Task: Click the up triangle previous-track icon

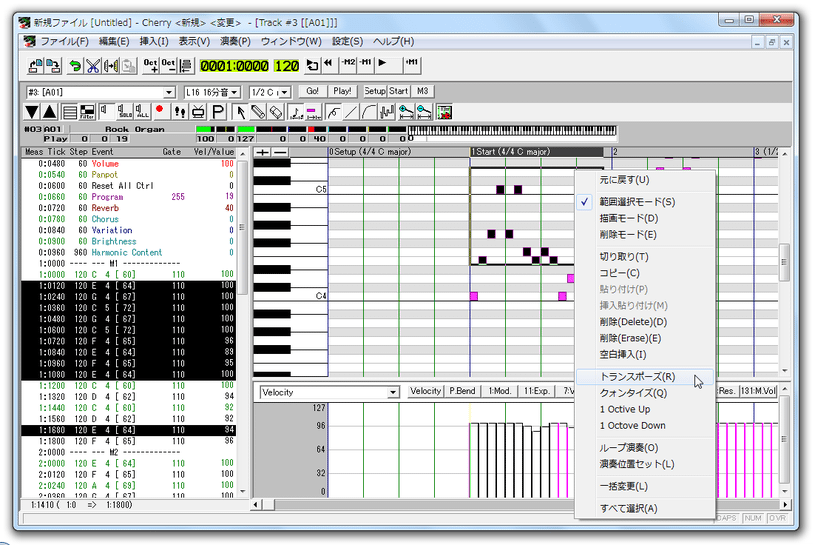Action: [49, 112]
